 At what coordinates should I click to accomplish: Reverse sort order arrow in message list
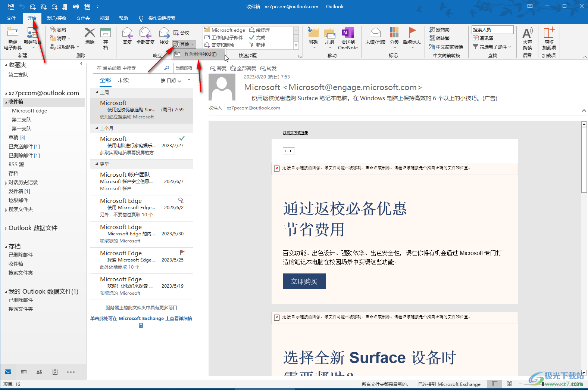pos(189,81)
